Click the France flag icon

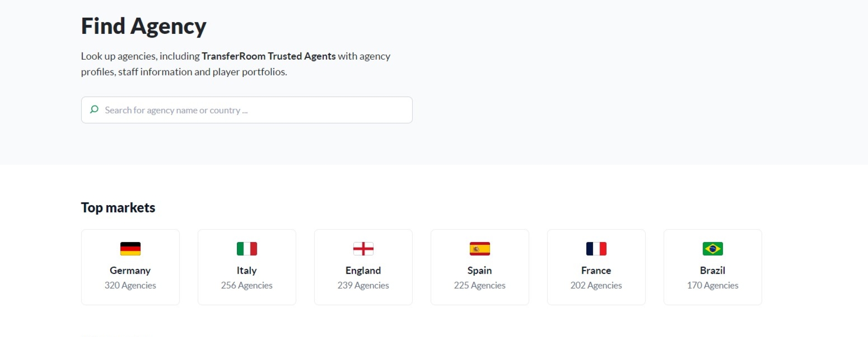click(596, 249)
